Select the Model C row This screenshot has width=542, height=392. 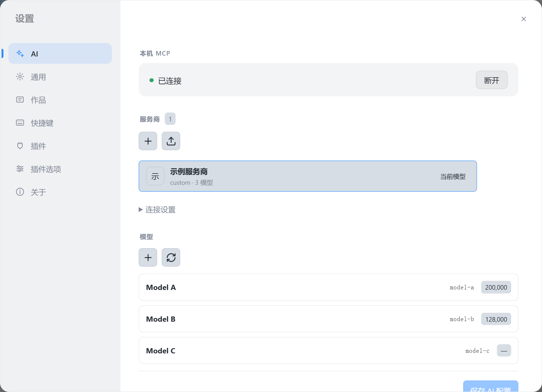tap(328, 351)
